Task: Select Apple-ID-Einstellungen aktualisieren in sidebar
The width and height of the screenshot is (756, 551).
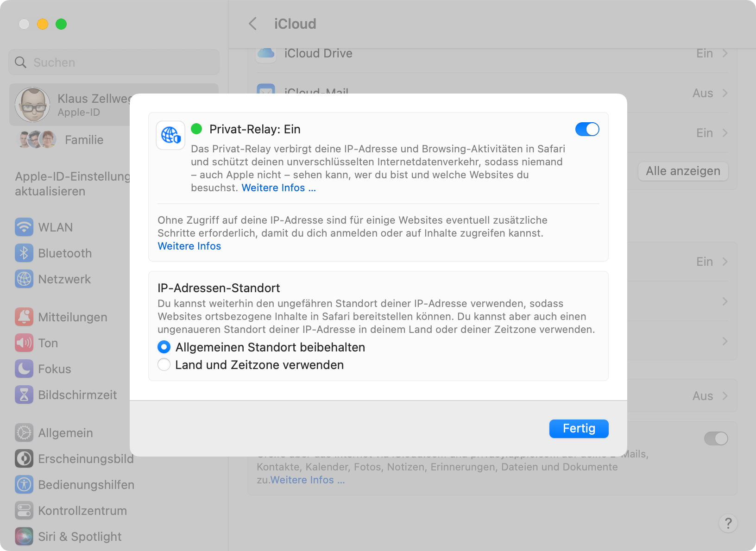Action: pyautogui.click(x=72, y=184)
